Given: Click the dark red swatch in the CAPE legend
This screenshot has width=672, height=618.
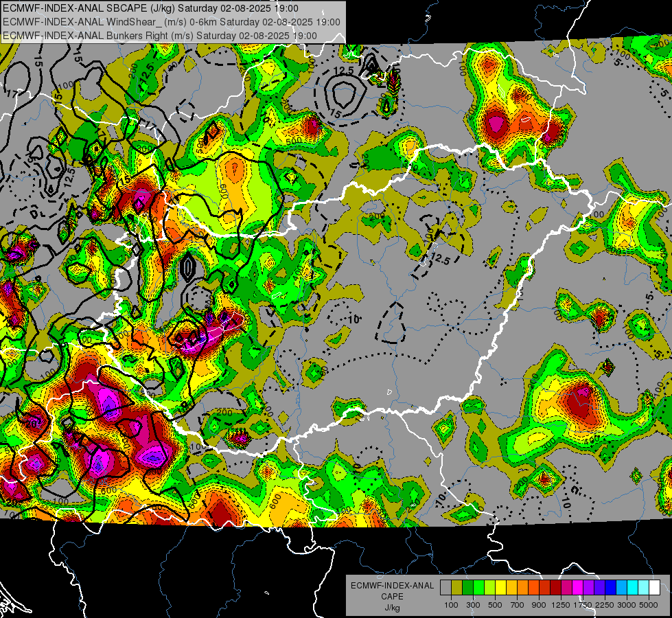Looking at the screenshot, I should point(555,588).
